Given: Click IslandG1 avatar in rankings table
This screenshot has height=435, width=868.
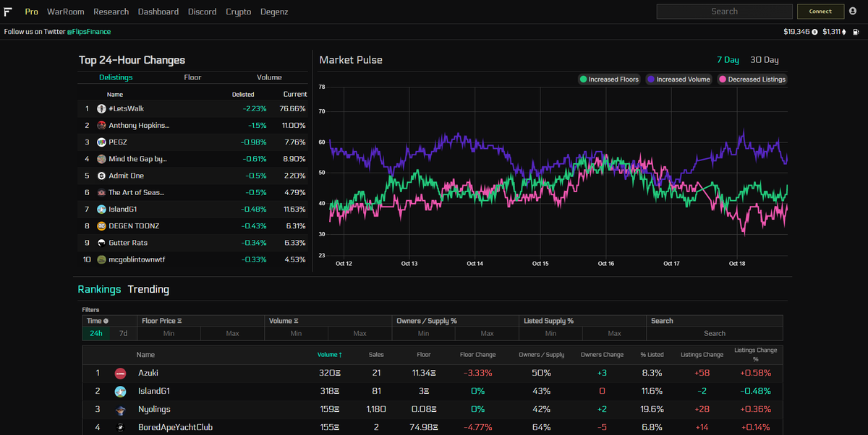Looking at the screenshot, I should [x=120, y=392].
